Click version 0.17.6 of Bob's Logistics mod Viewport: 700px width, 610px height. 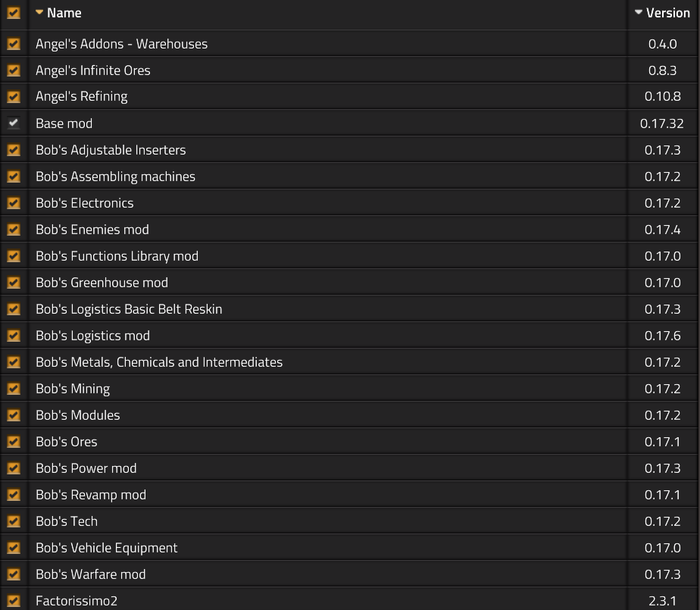662,336
